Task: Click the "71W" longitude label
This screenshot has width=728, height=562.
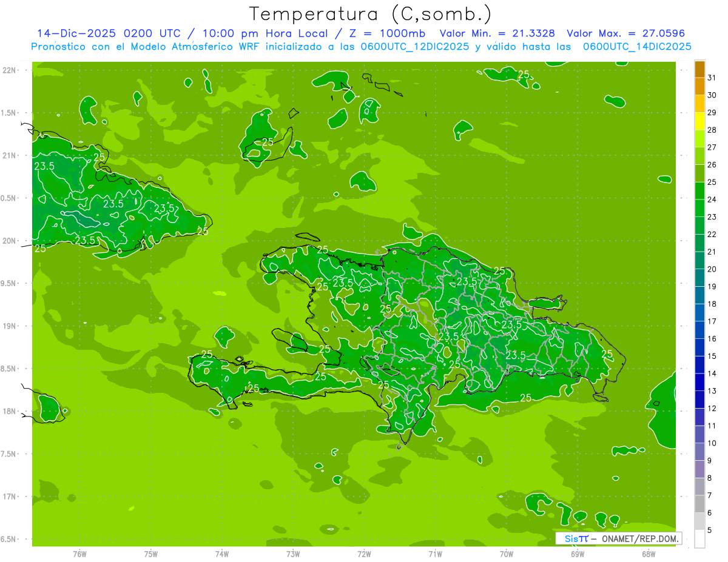Action: click(435, 554)
